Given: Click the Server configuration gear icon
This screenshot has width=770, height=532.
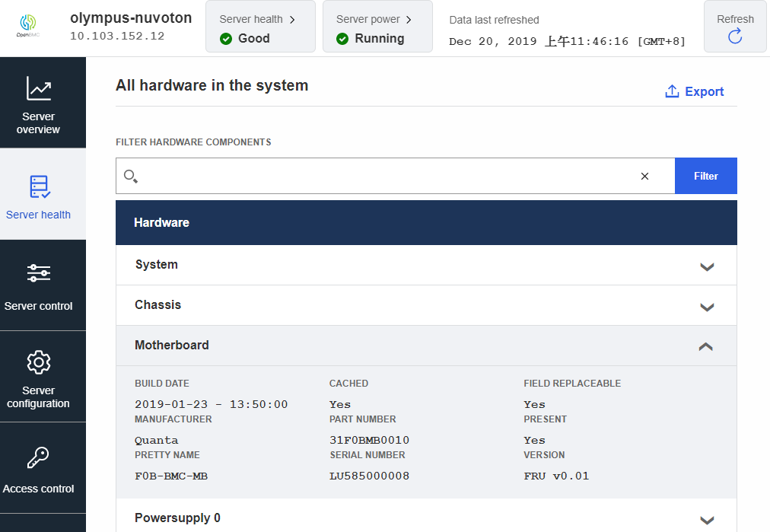Looking at the screenshot, I should [39, 362].
